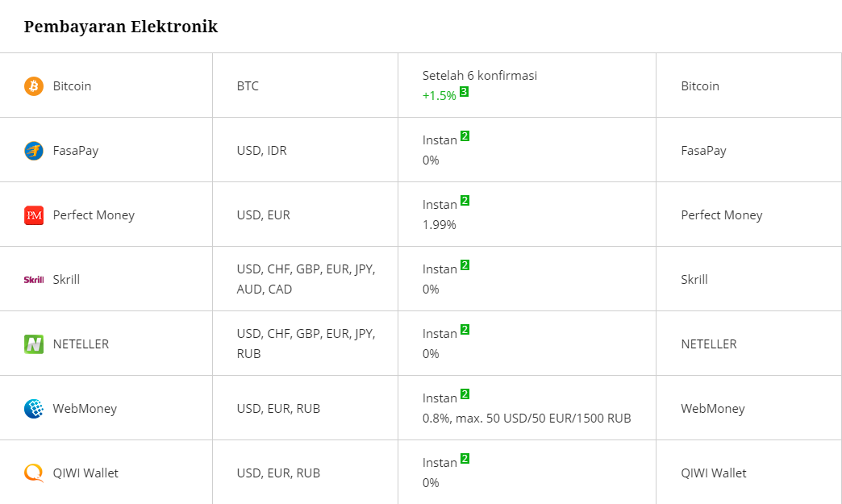Click the QIWI Wallet logo icon
Screen dimensions: 842x504
click(x=34, y=473)
